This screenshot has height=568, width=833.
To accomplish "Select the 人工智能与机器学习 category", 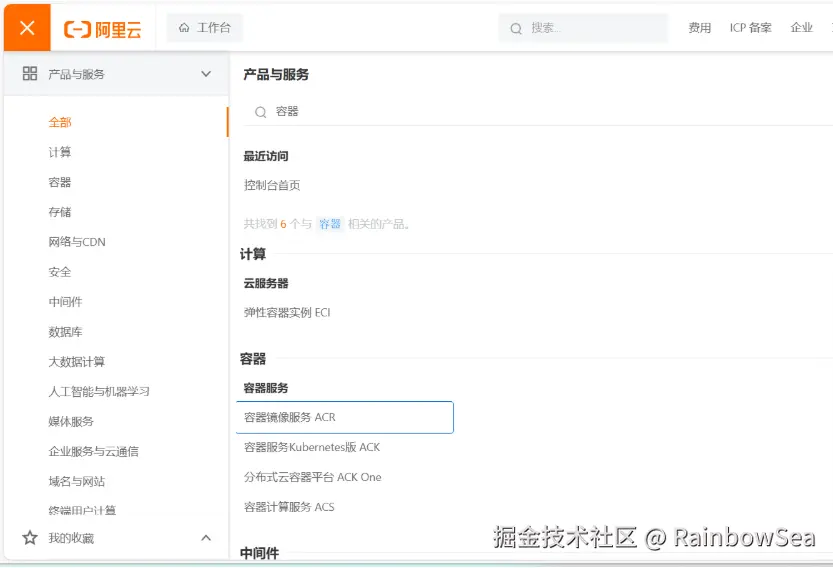I will point(99,392).
